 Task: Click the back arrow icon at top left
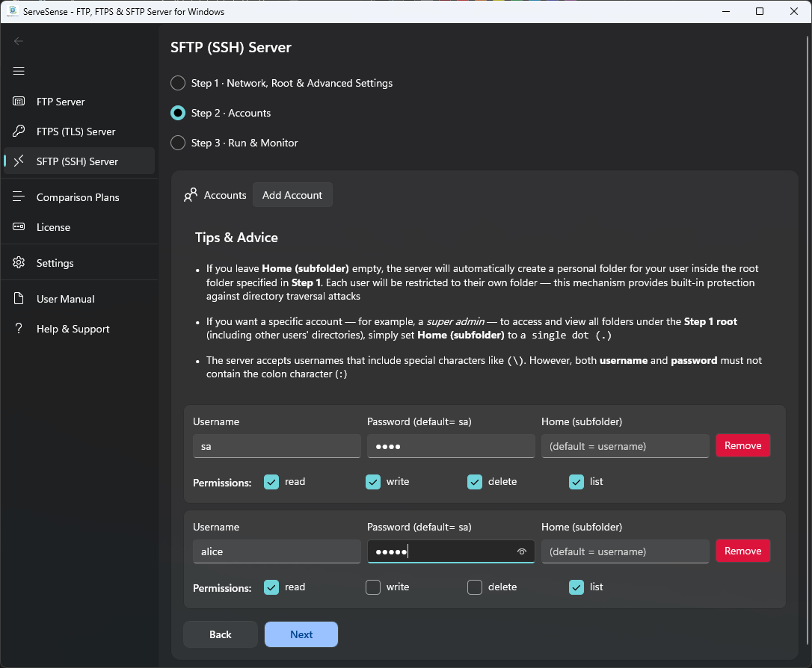click(x=19, y=41)
